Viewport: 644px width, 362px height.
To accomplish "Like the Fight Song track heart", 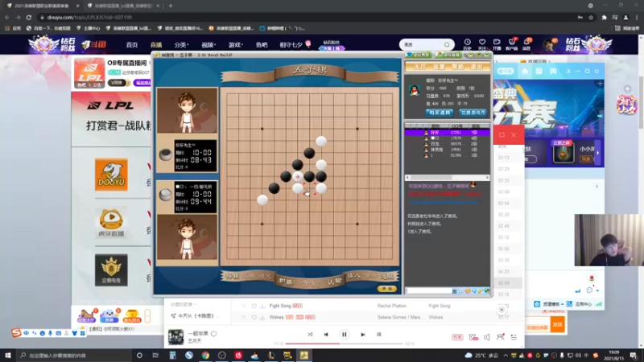I will click(254, 306).
